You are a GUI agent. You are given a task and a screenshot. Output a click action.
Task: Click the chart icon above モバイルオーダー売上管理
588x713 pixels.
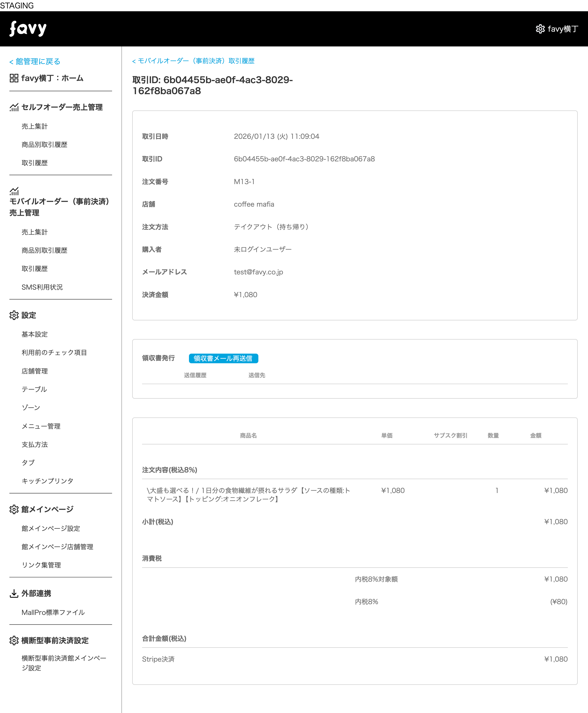[14, 191]
